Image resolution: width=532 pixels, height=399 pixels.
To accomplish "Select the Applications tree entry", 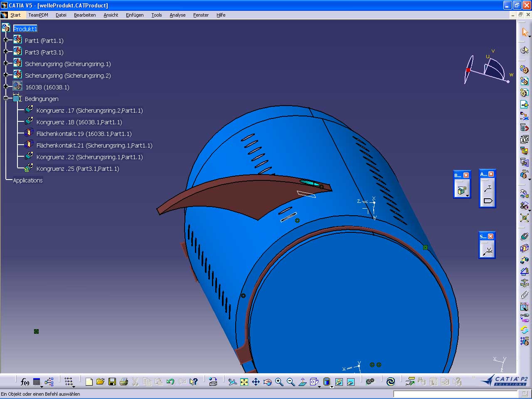I will (x=28, y=180).
